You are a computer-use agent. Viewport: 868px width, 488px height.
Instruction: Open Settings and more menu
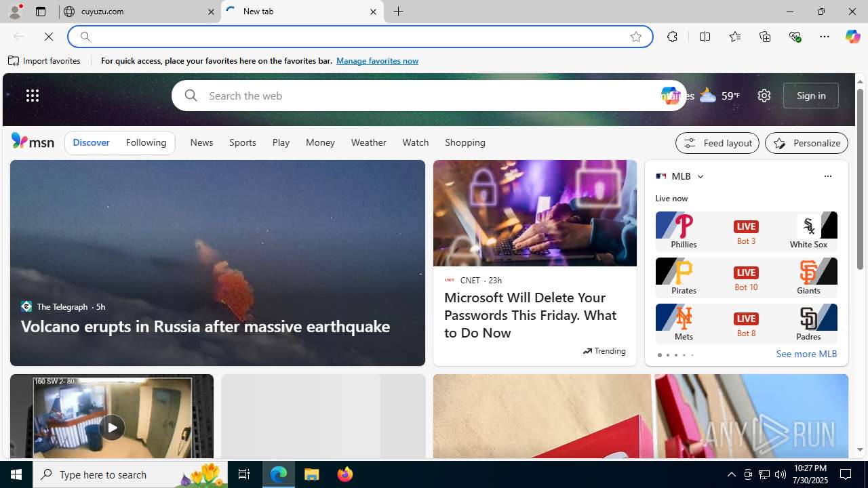tap(825, 37)
